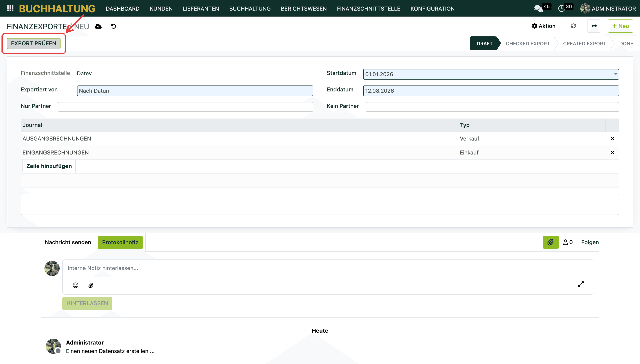640x364 pixels.
Task: Click the green attachment paperclip button
Action: [550, 242]
